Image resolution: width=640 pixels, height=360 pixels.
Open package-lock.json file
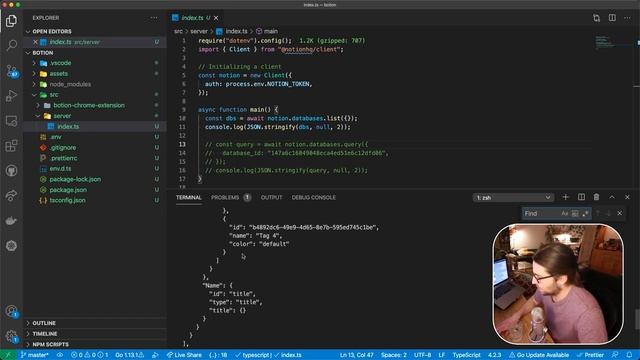click(x=95, y=179)
